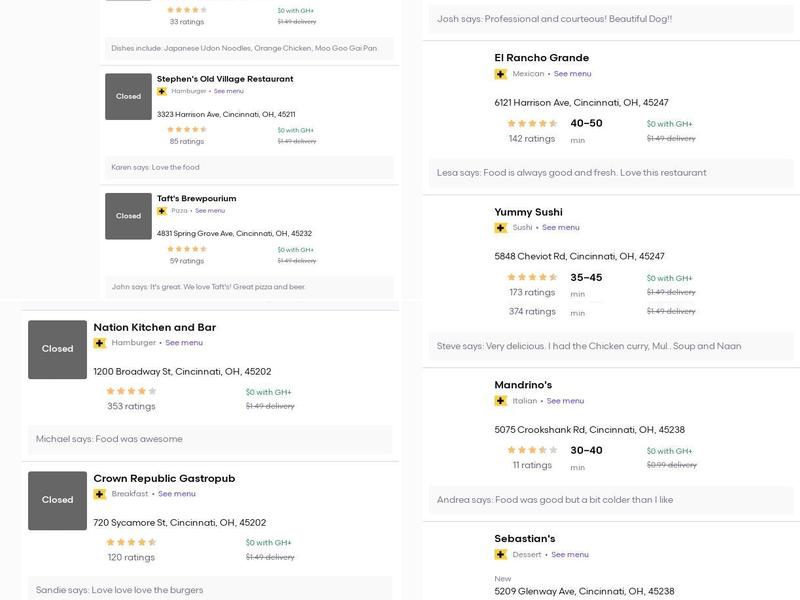800x600 pixels.
Task: Open See menu for Crown Republic Gastropub
Action: click(x=177, y=494)
